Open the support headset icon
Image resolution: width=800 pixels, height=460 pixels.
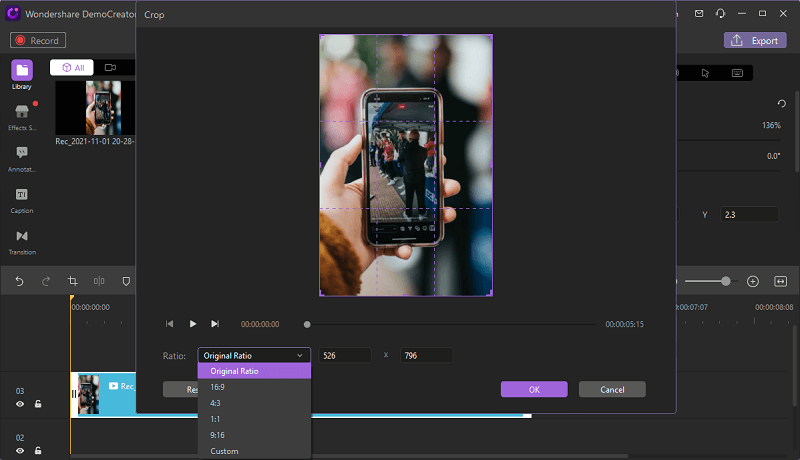coord(720,14)
